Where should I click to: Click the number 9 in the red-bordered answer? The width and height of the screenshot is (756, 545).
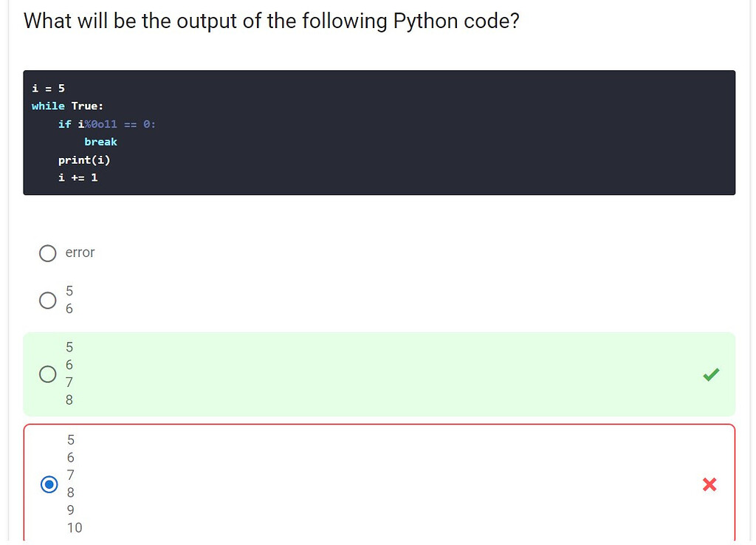tap(70, 510)
